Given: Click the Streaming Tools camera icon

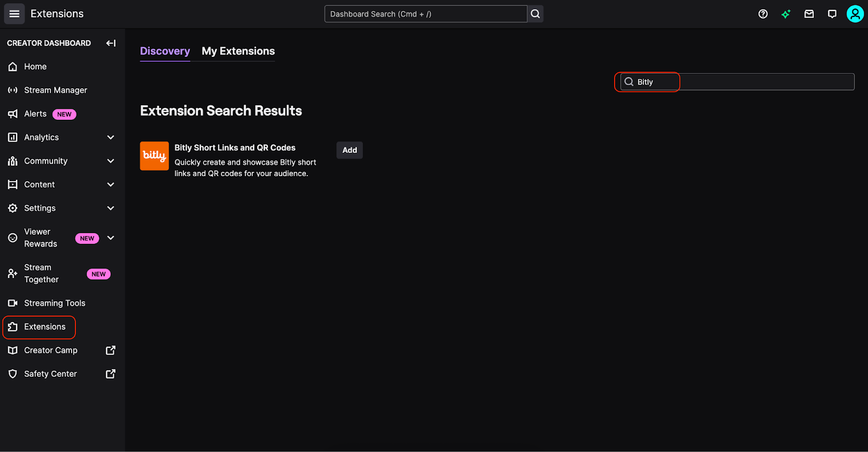Looking at the screenshot, I should pos(12,303).
